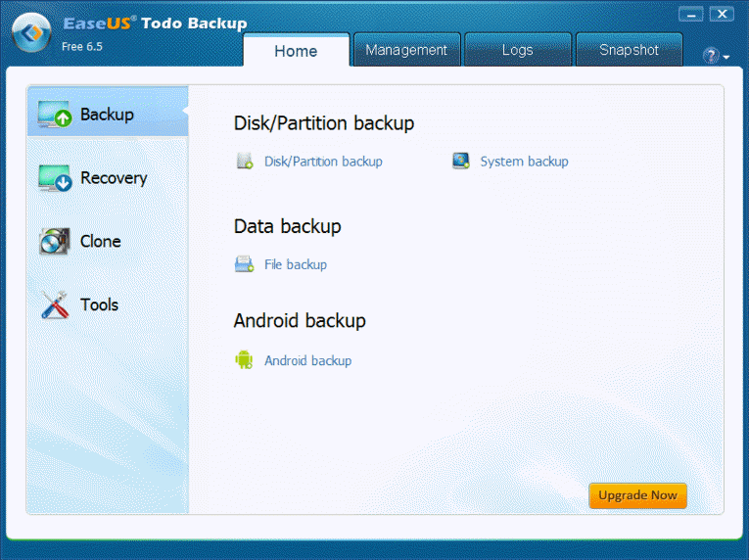749x560 pixels.
Task: Open the Recovery section via its sidebar icon
Action: [55, 178]
